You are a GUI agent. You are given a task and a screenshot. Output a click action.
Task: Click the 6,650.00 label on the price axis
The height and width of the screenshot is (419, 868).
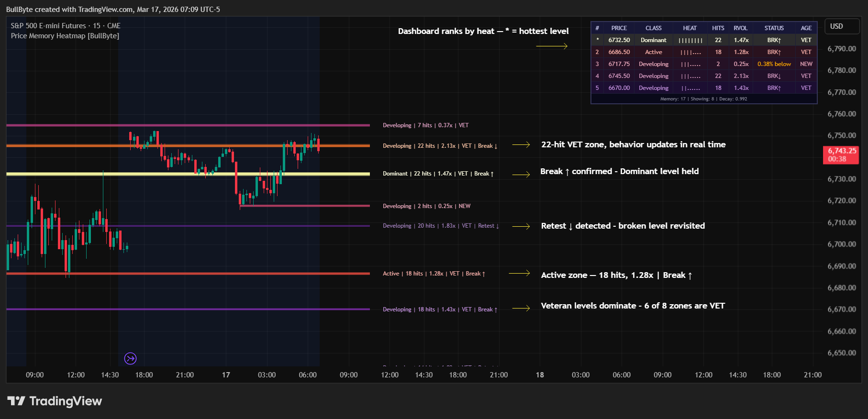click(x=842, y=353)
